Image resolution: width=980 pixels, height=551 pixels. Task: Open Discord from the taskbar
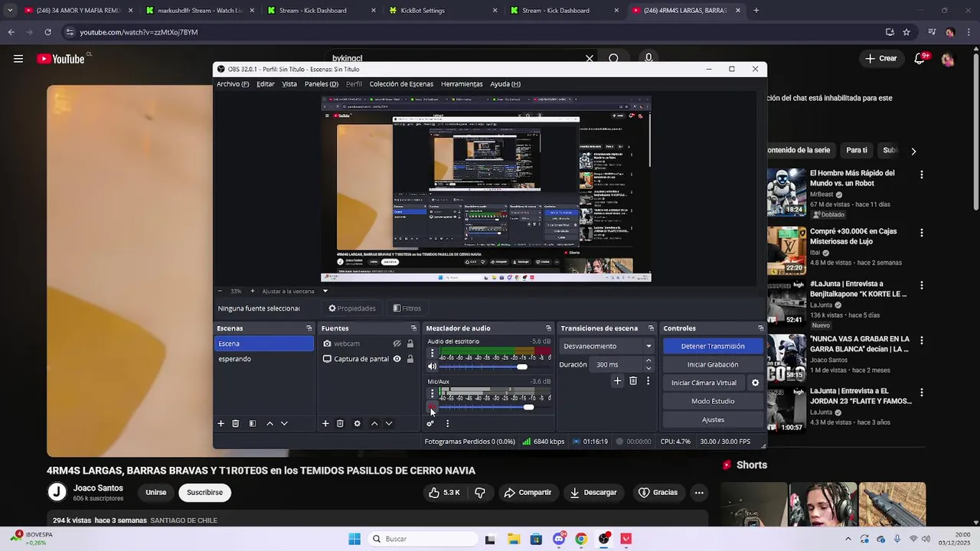click(559, 539)
